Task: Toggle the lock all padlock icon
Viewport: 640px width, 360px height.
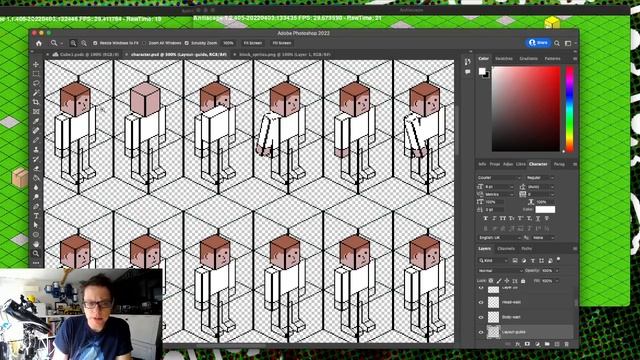Action: click(523, 281)
